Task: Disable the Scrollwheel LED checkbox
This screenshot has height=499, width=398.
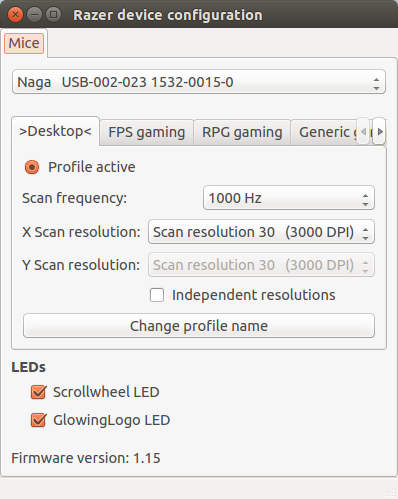Action: pyautogui.click(x=38, y=392)
